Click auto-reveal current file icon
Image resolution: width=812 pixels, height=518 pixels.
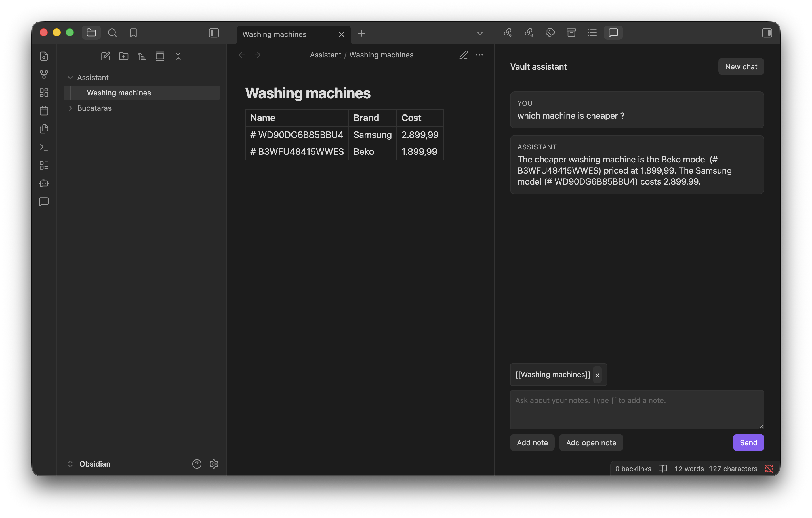coord(160,56)
